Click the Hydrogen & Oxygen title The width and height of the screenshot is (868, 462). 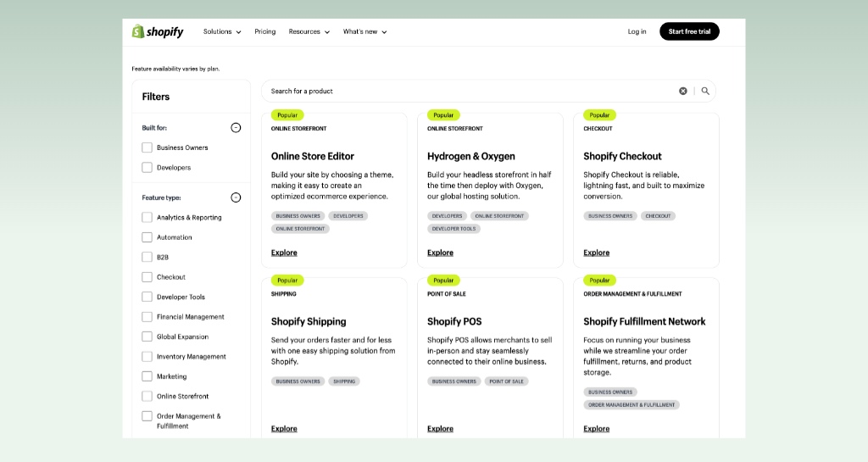471,157
